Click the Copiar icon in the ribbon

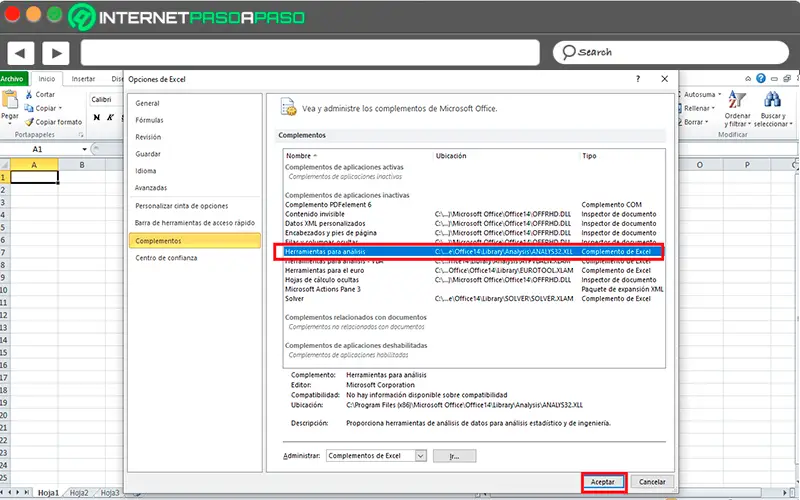click(29, 108)
